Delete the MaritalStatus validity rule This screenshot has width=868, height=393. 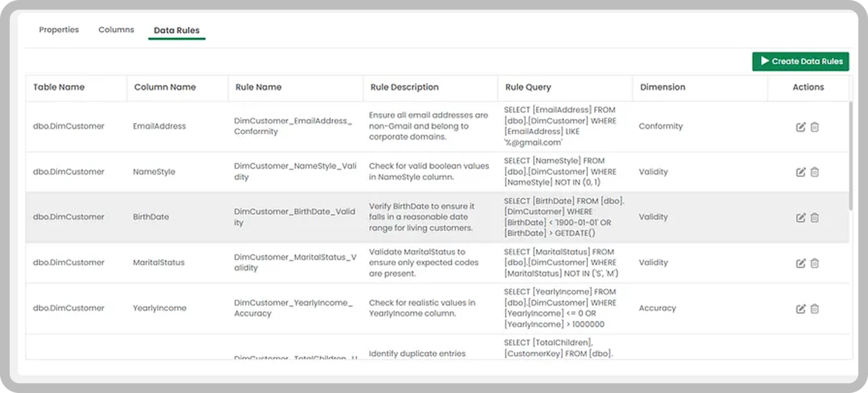coord(814,263)
